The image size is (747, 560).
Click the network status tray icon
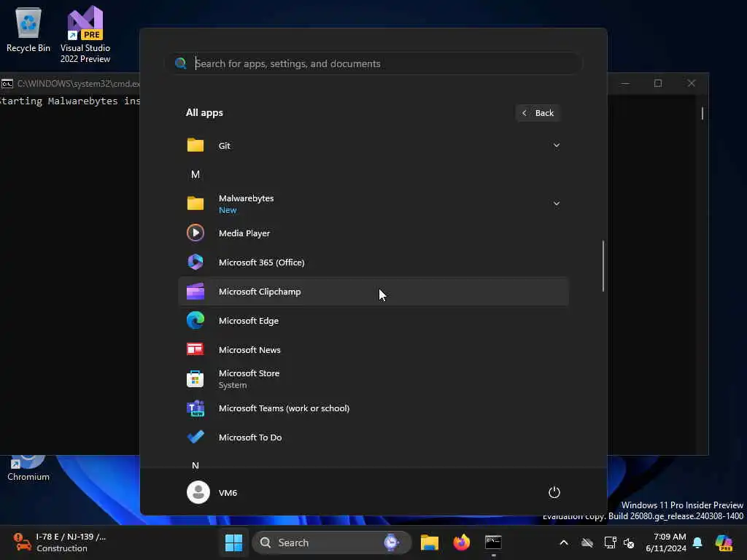coord(609,542)
